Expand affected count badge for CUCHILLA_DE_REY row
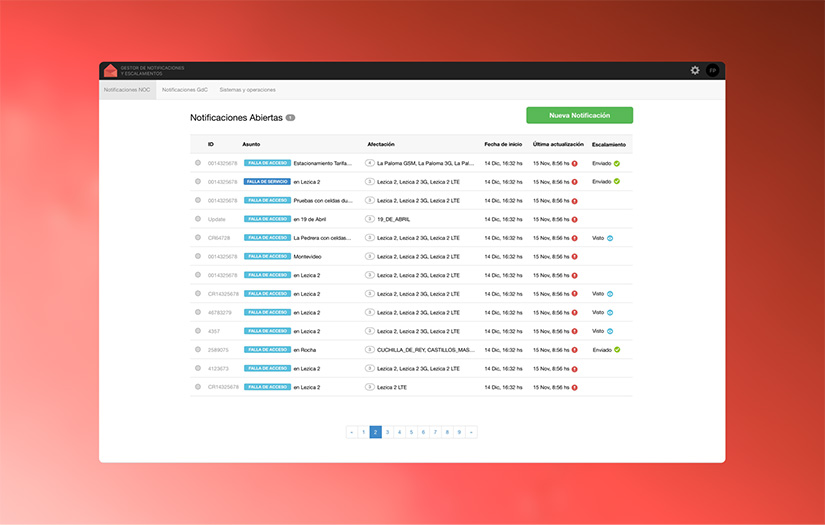Image resolution: width=825 pixels, height=525 pixels. point(370,350)
